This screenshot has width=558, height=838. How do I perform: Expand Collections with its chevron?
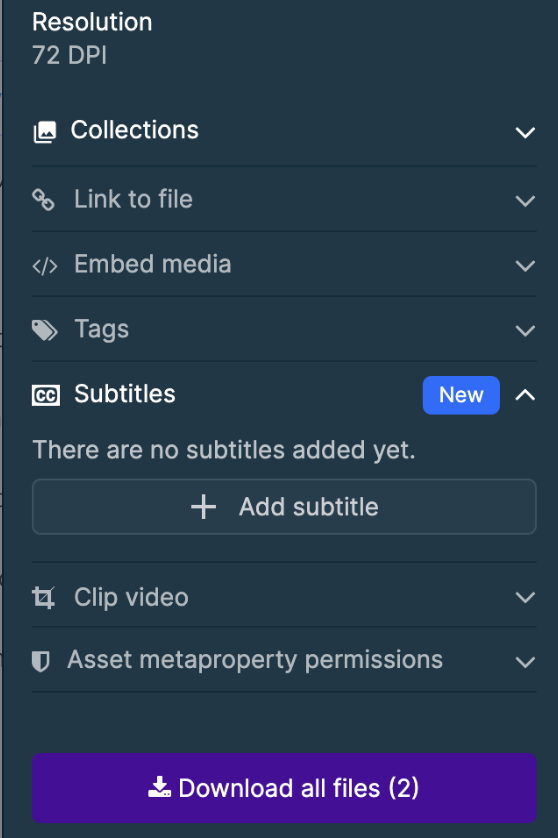point(525,132)
